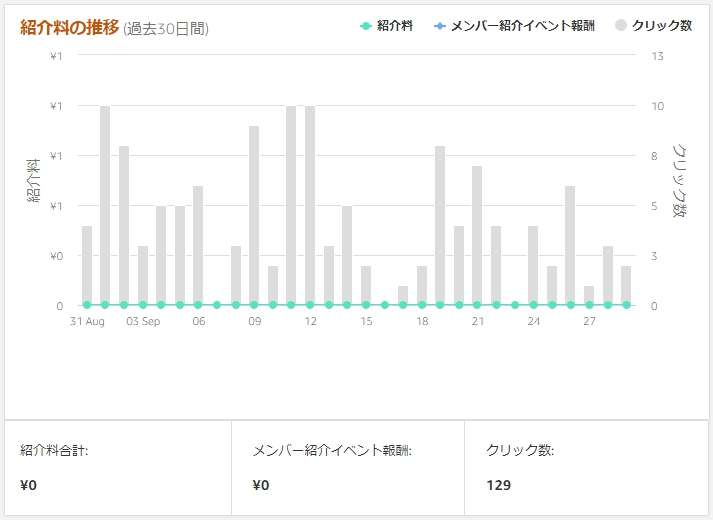713x520 pixels.
Task: Click the 紹介料合計: label
Action: tap(54, 450)
